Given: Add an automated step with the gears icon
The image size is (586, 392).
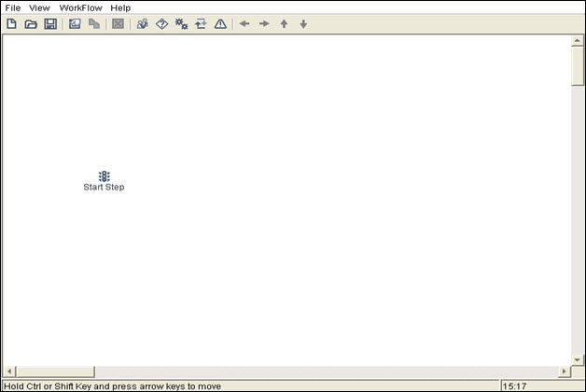Looking at the screenshot, I should click(x=181, y=24).
